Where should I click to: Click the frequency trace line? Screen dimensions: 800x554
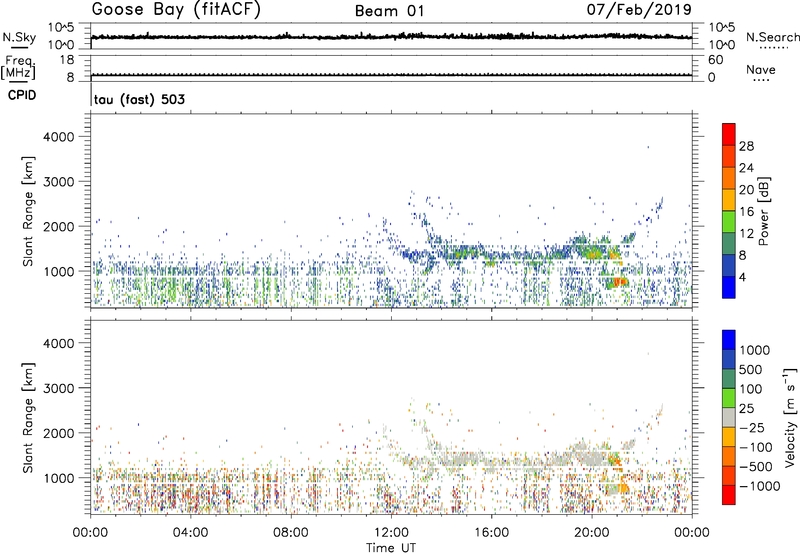[x=391, y=75]
